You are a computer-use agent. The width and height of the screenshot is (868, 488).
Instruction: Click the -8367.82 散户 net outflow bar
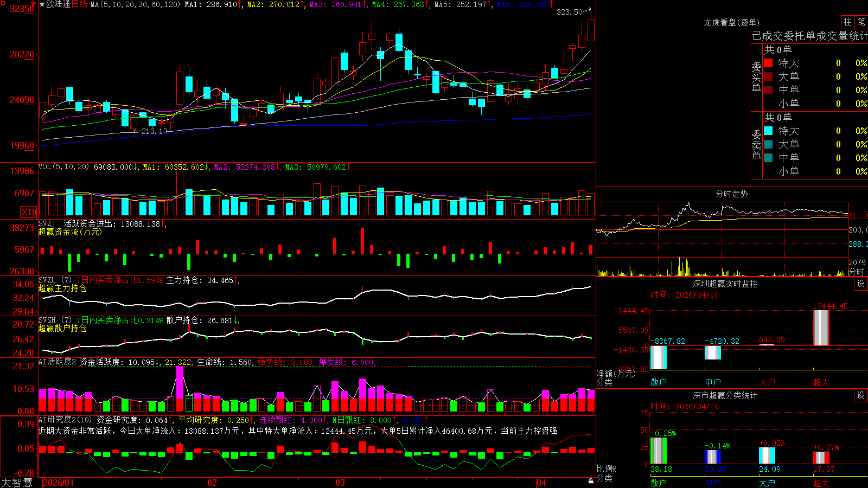(659, 357)
